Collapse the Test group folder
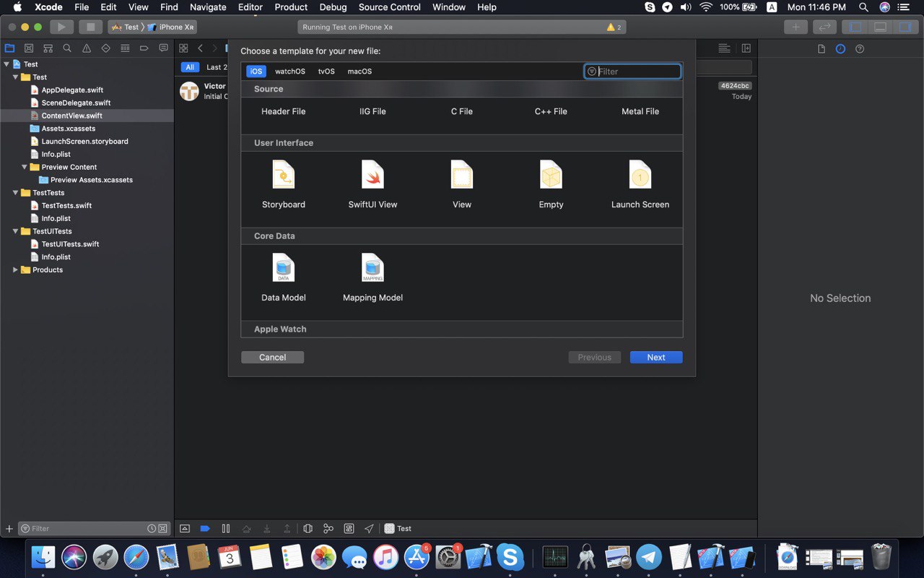This screenshot has width=924, height=578. 15,77
